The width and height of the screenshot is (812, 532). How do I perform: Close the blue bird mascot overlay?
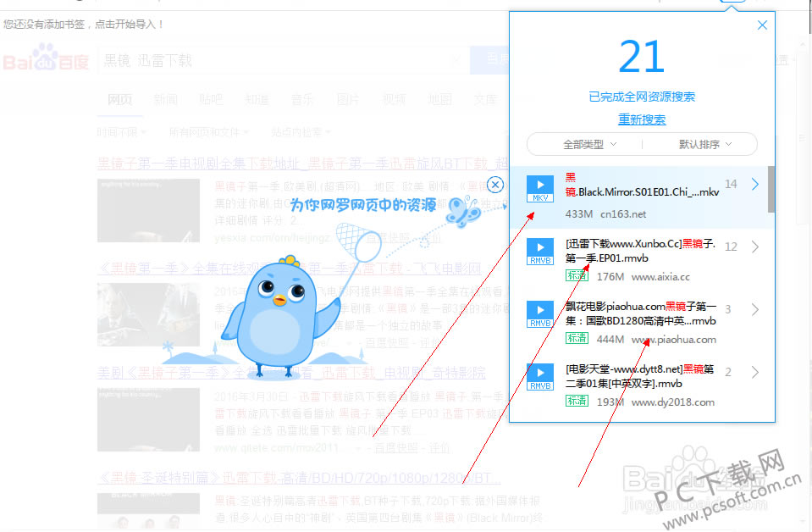(x=495, y=185)
